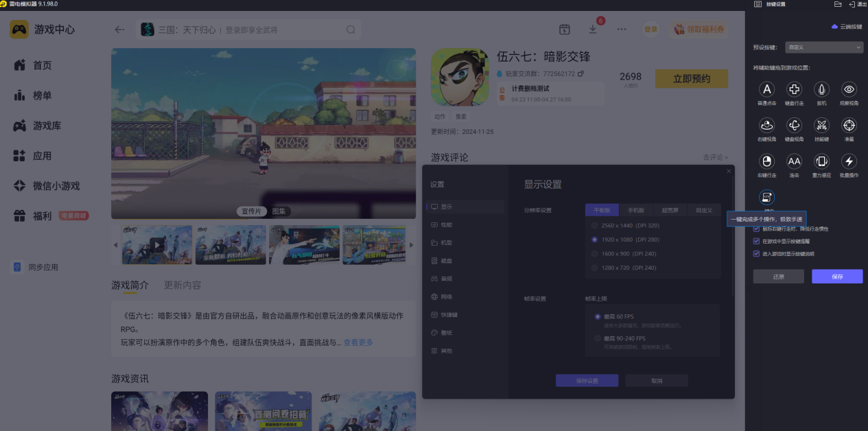Open 榜单 rankings in sidebar
The height and width of the screenshot is (431, 868).
(x=33, y=95)
